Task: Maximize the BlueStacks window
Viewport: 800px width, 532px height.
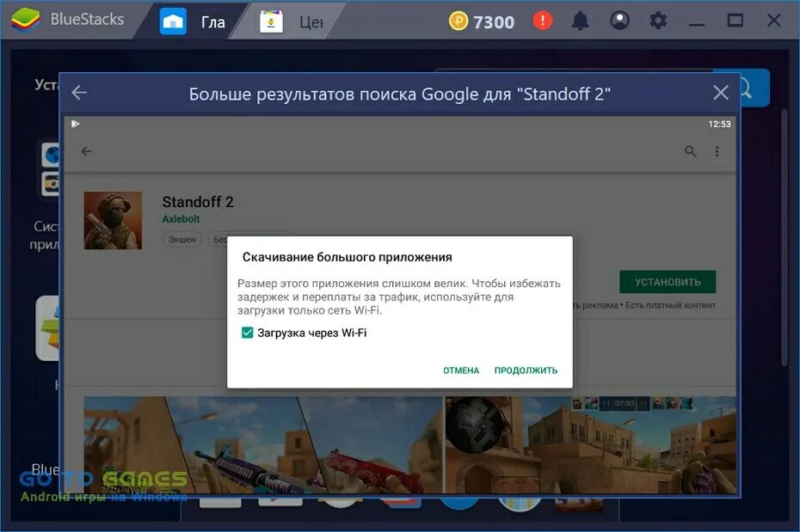Action: [735, 21]
